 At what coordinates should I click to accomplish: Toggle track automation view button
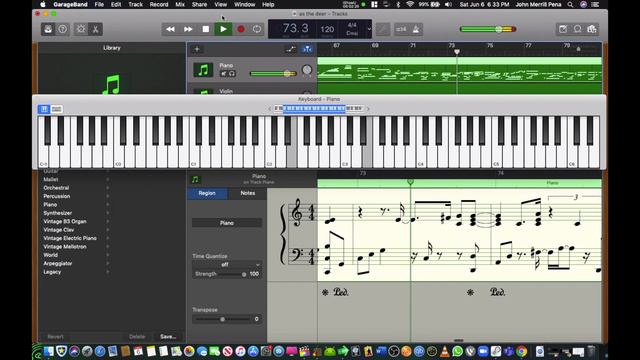coord(291,49)
